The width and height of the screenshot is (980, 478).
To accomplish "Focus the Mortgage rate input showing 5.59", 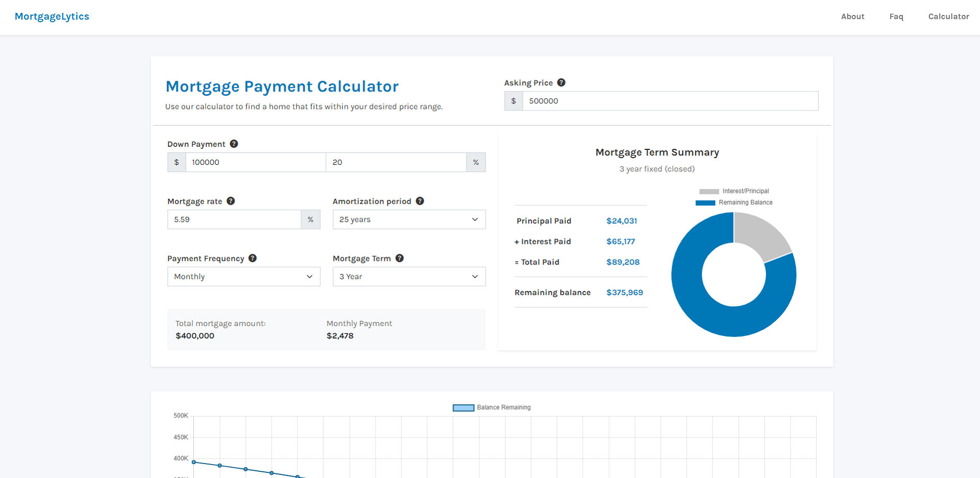I will [x=234, y=220].
